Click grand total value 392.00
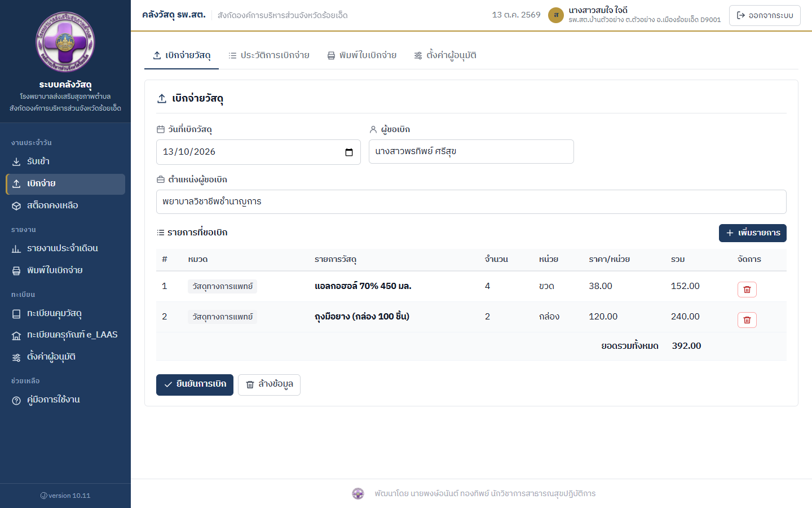This screenshot has height=508, width=812. [x=686, y=346]
